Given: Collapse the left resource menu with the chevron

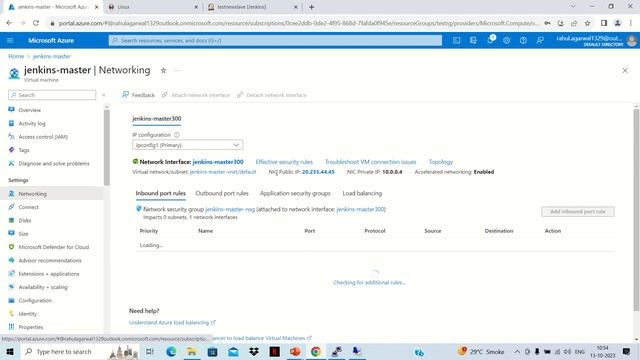Looking at the screenshot, I should [104, 95].
